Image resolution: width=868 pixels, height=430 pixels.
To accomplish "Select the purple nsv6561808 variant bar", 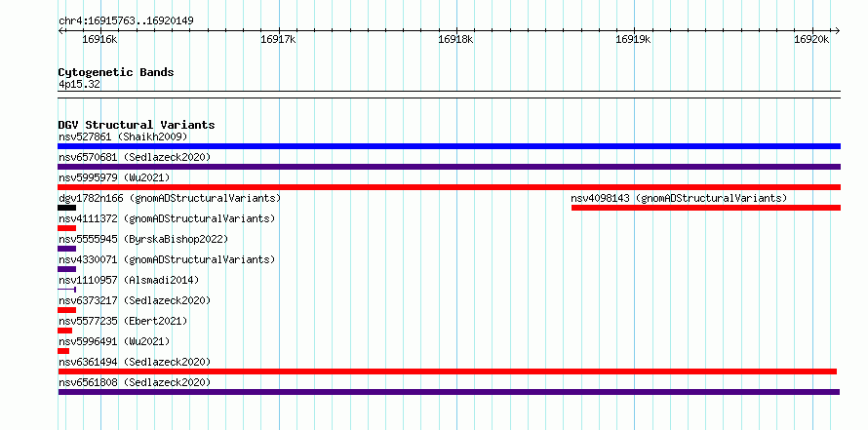I will point(449,392).
